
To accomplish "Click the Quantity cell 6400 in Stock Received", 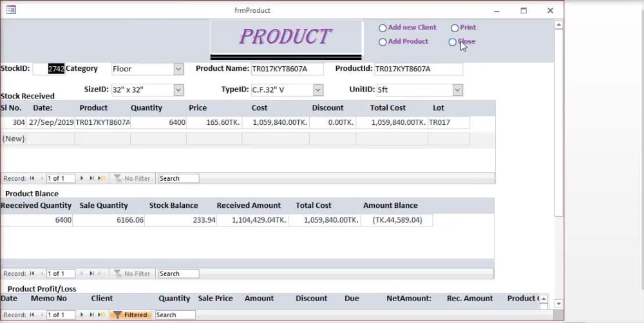I will [158, 122].
